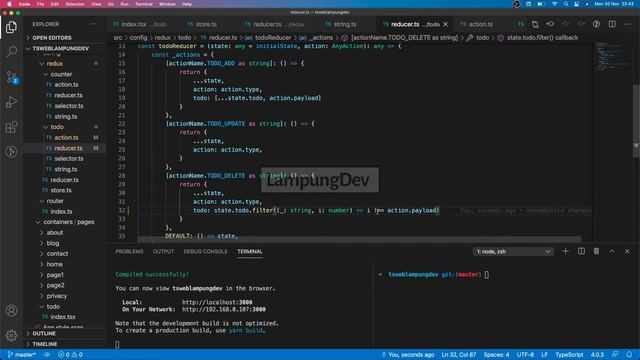Click Spaces: 4 indentation setting
Screen dimensions: 640x360
click(496, 354)
